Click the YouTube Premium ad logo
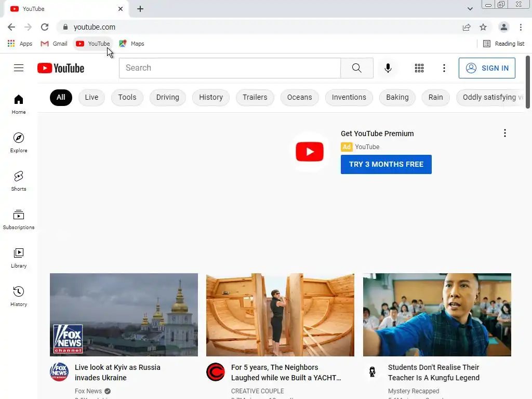Screen dimensions: 532x399 310,152
